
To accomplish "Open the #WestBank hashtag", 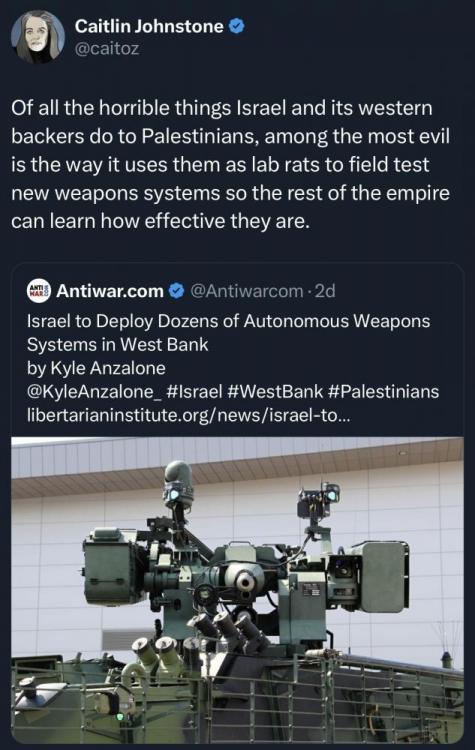I will click(276, 392).
